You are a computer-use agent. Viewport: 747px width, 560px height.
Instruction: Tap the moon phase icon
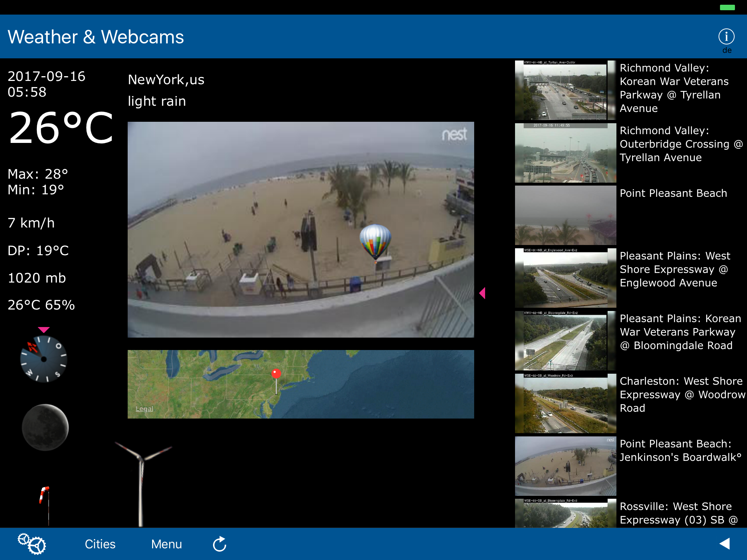click(45, 427)
